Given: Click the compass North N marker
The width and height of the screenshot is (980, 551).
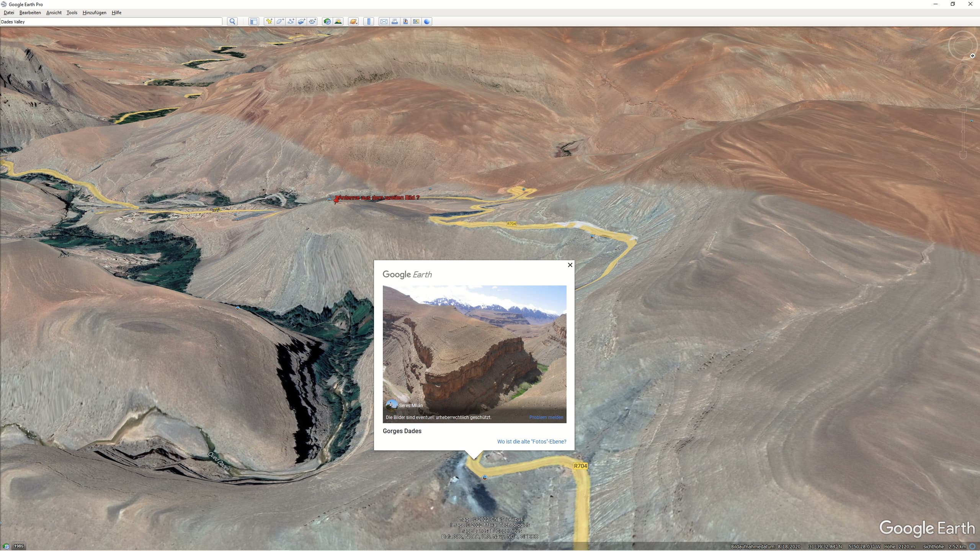Looking at the screenshot, I should [972, 56].
